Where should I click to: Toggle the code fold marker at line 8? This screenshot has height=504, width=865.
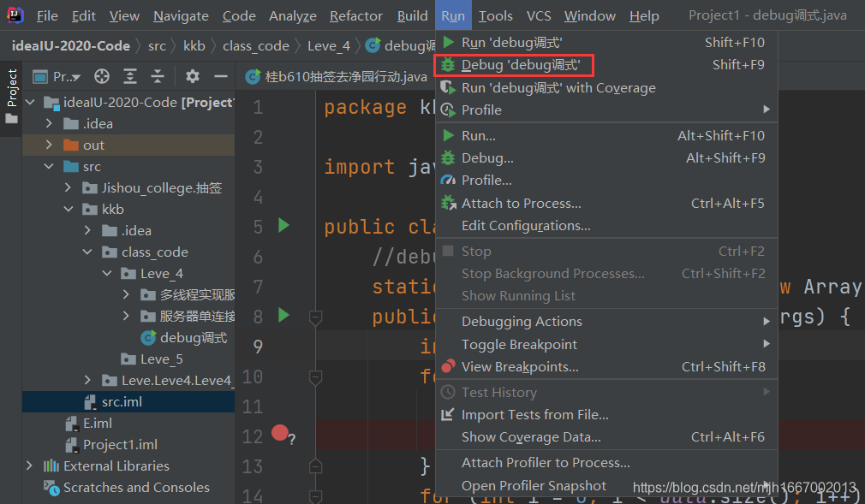click(315, 317)
